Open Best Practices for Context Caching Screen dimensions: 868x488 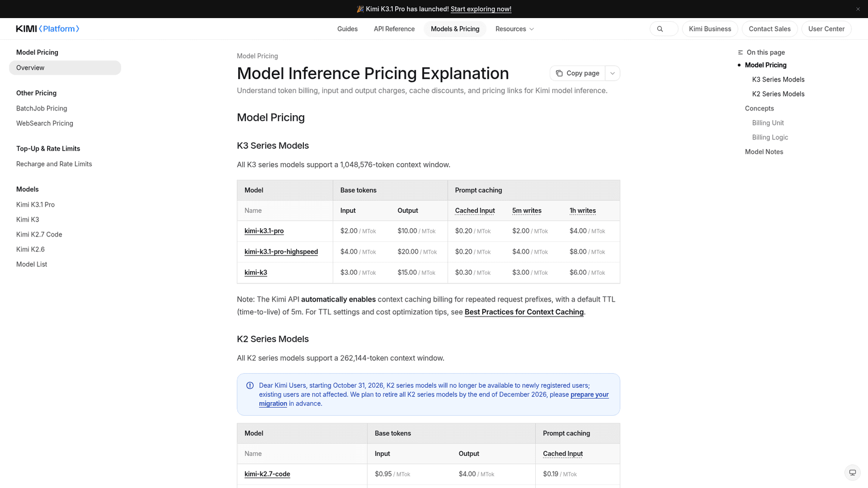[x=524, y=312]
